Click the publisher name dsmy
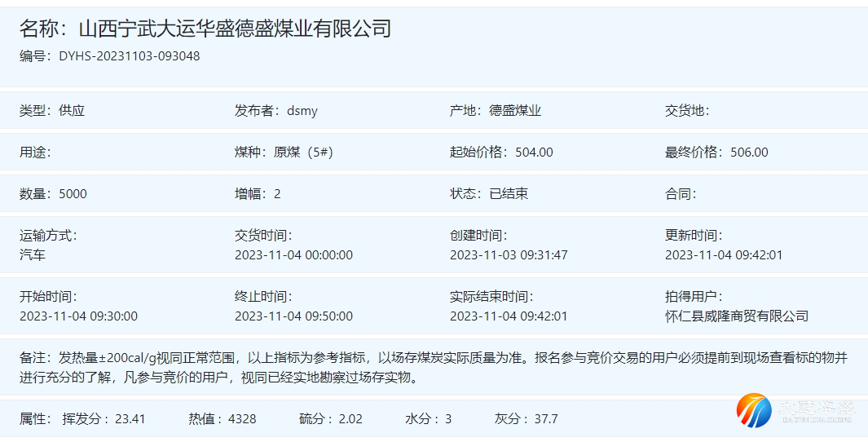The image size is (868, 442). [302, 110]
